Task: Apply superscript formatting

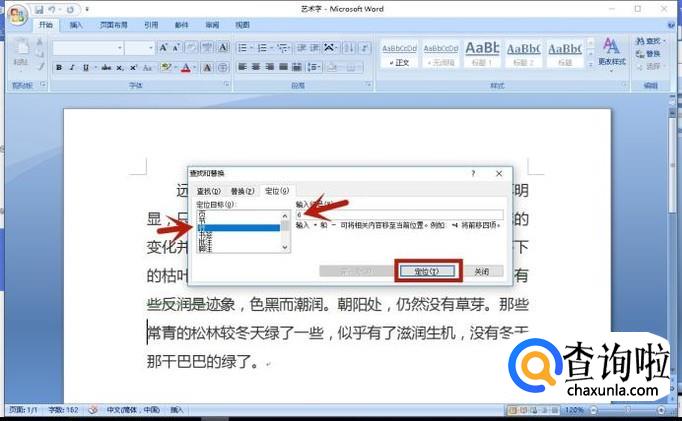Action: coord(134,67)
